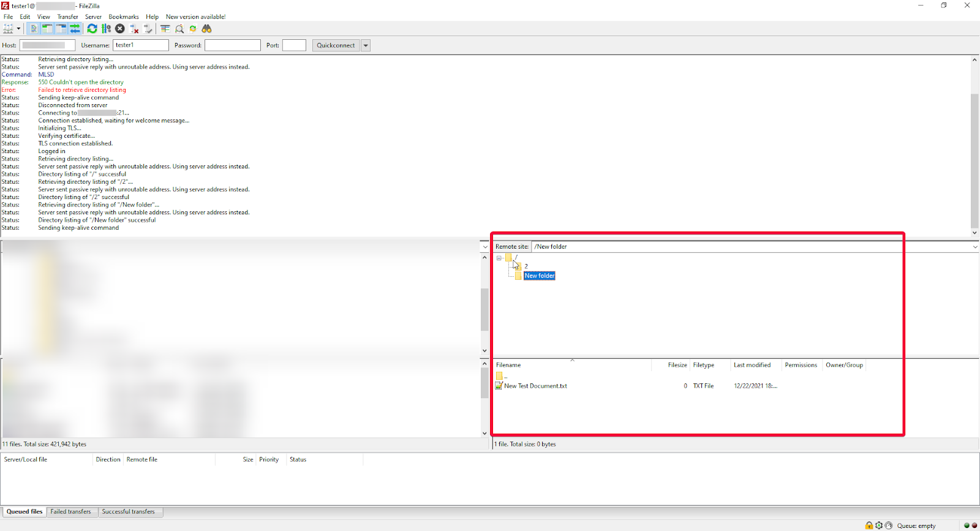980x531 pixels.
Task: Toggle the transfer queue display
Action: point(75,29)
